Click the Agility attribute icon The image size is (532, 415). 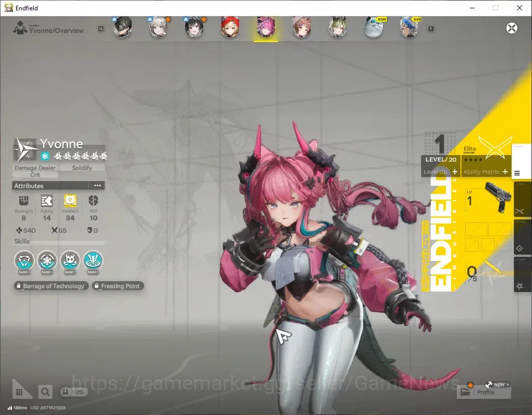point(47,201)
